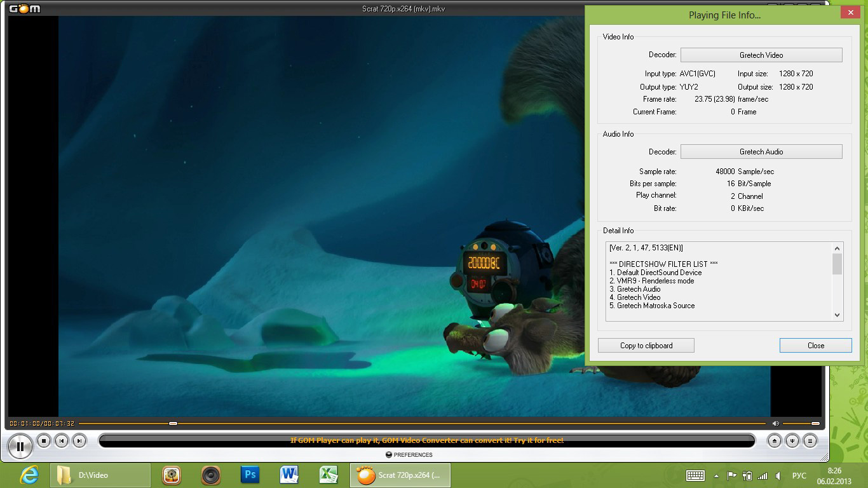Open Photoshop from the taskbar
This screenshot has height=488, width=868.
[250, 475]
